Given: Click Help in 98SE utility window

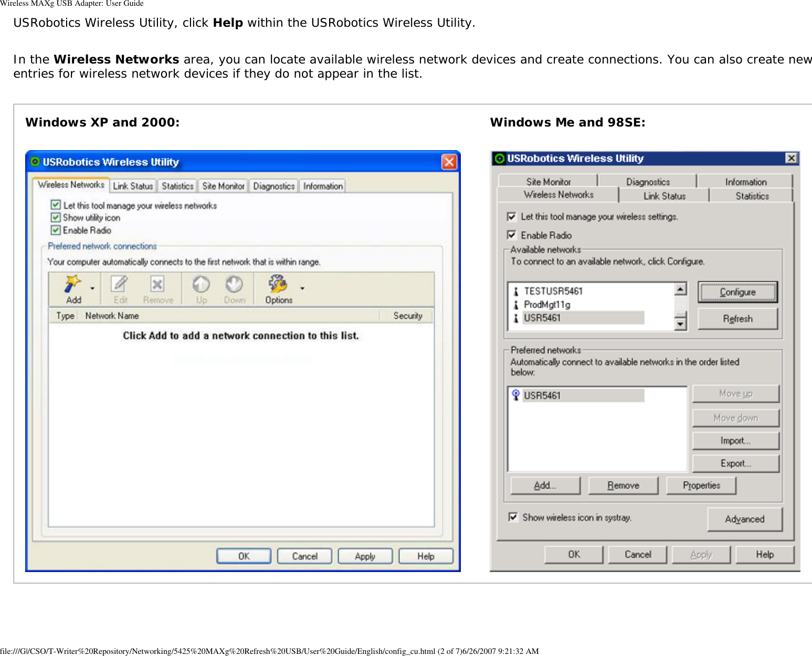Looking at the screenshot, I should tap(765, 554).
